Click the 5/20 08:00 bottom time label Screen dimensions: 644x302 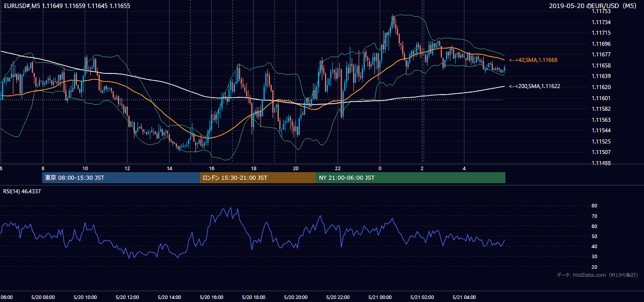43,297
